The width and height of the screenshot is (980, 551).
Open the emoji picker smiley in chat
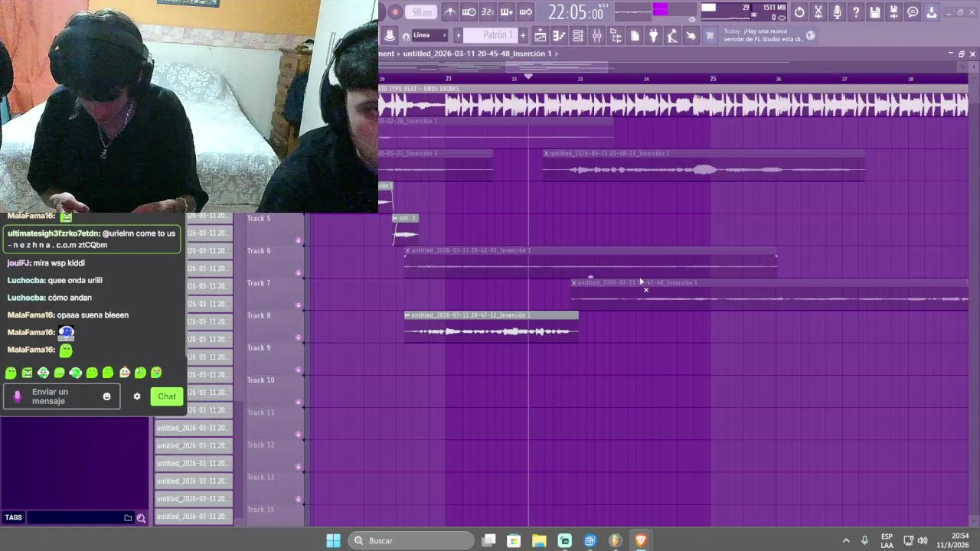tap(106, 396)
